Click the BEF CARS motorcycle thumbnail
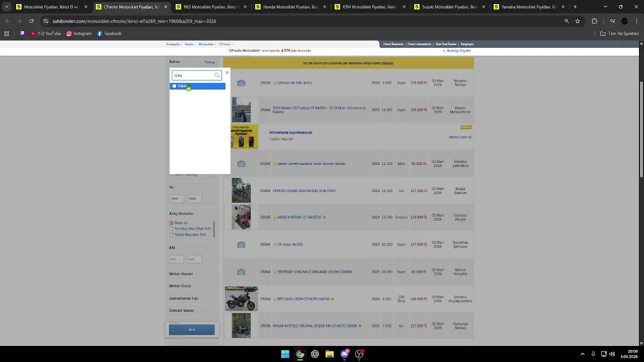Viewport: 644px width, 362px height. pos(241,299)
